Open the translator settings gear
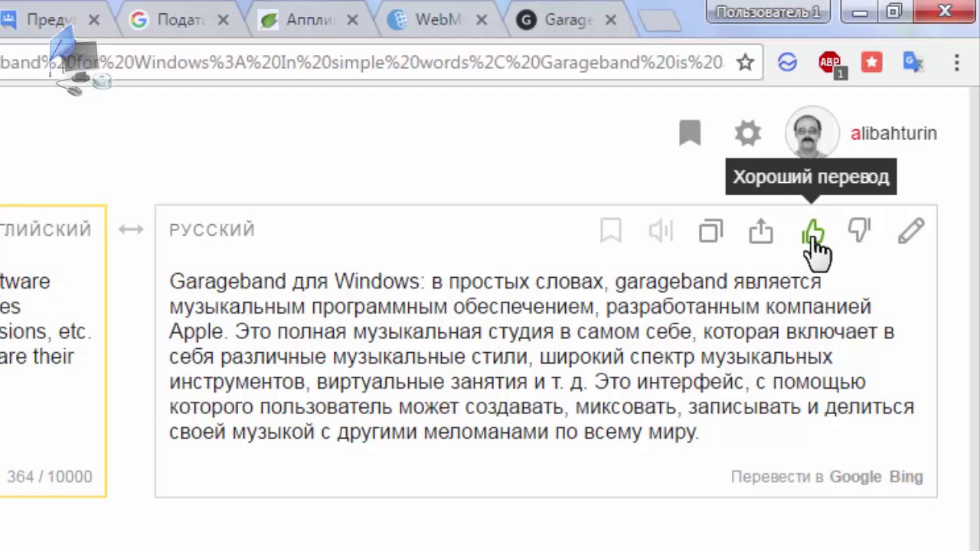The height and width of the screenshot is (551, 980). coord(748,133)
